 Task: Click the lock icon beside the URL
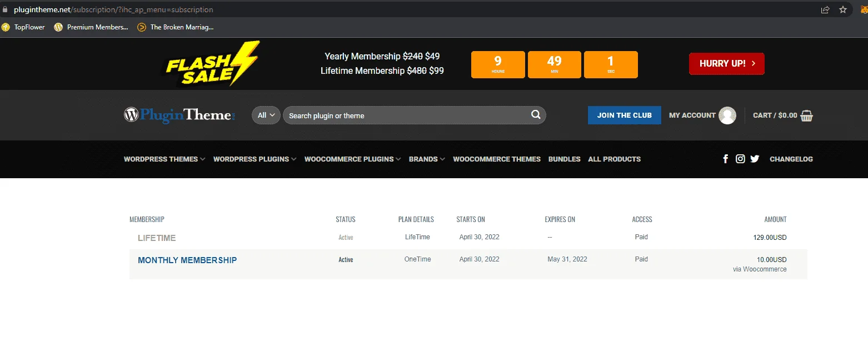(x=6, y=9)
